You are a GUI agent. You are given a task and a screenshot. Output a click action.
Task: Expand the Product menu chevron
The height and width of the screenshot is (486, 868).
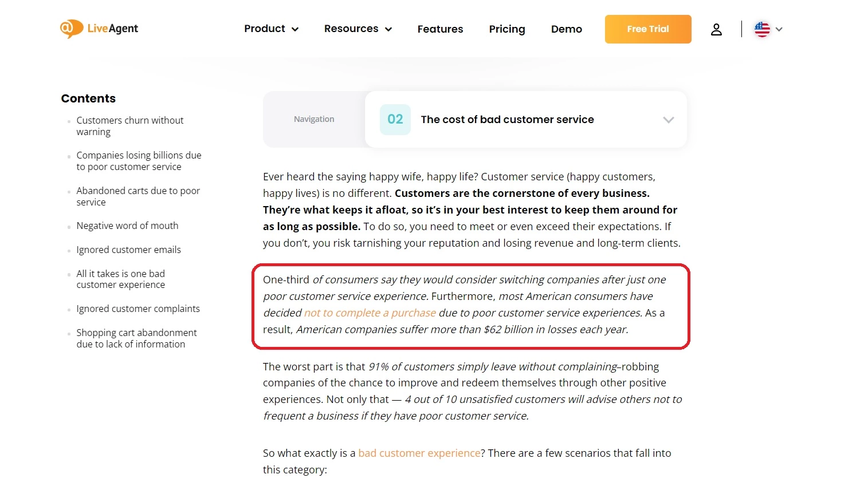pos(295,29)
